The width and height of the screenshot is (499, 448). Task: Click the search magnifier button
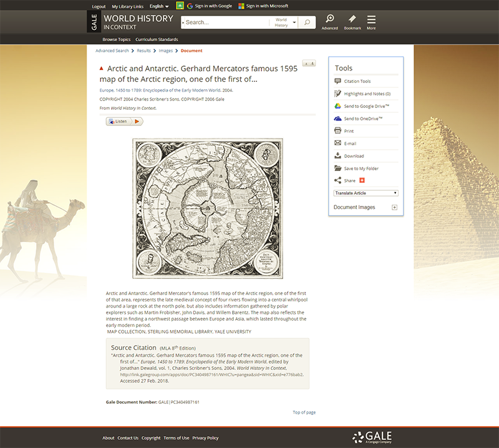[307, 22]
